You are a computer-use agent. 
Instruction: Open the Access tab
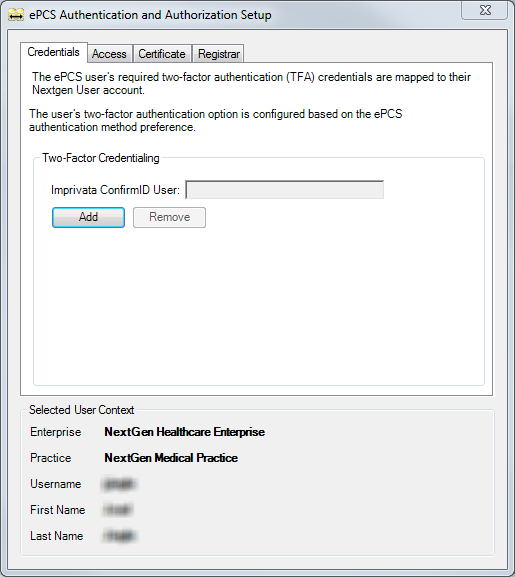tap(109, 54)
